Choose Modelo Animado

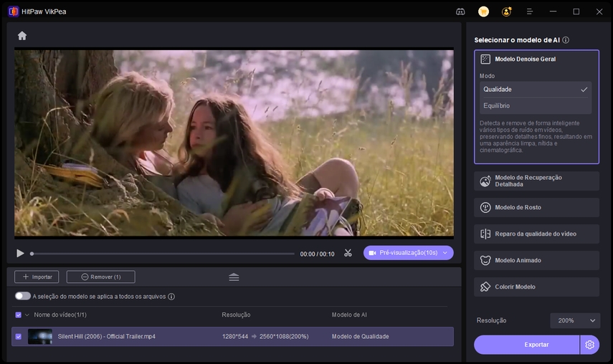tap(536, 260)
